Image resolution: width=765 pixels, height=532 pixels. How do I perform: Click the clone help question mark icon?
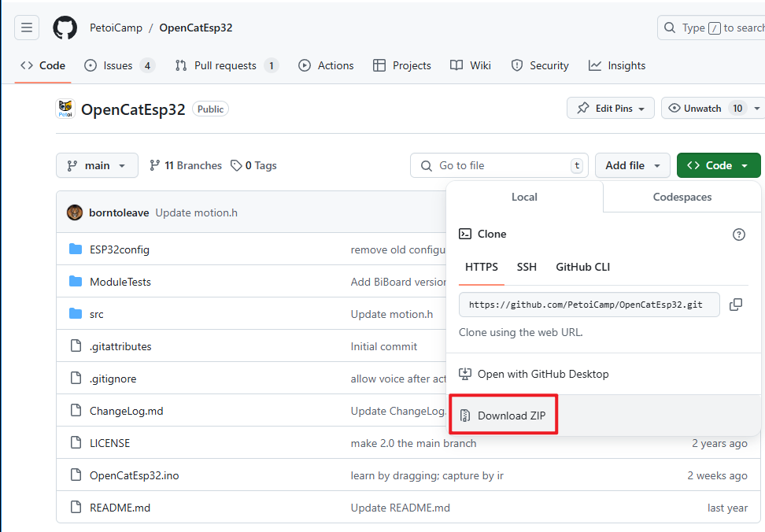(x=739, y=235)
